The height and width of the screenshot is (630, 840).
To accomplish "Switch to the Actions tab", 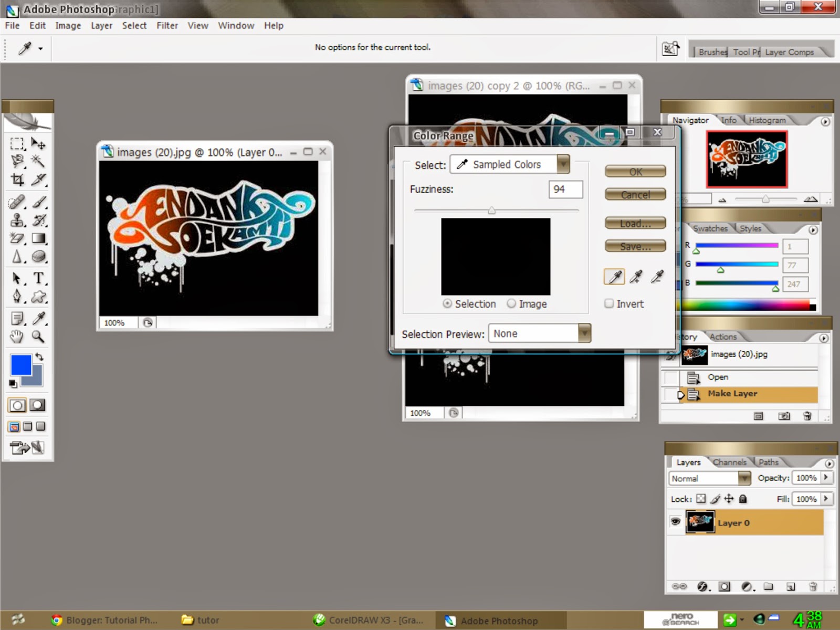I will click(x=723, y=337).
